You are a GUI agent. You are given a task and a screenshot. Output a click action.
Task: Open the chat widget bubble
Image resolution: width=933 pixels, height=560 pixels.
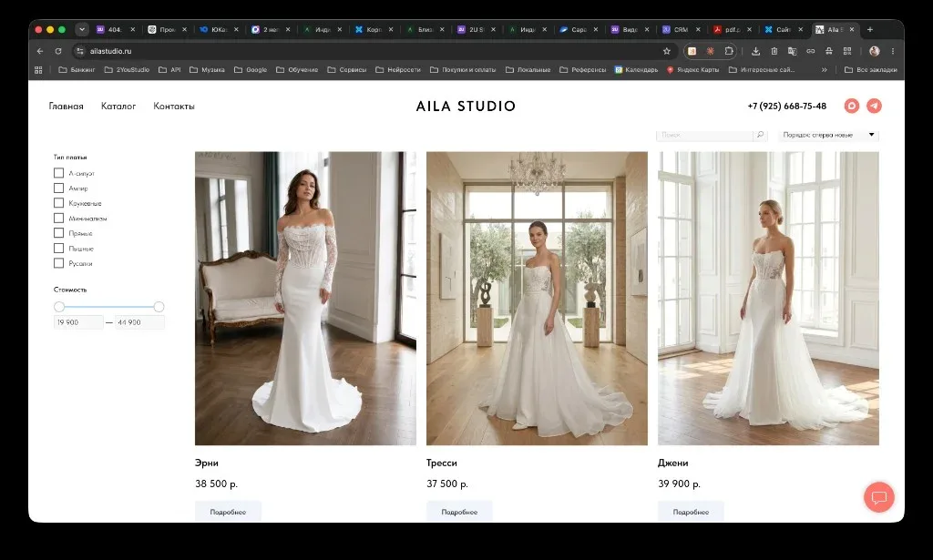[879, 497]
